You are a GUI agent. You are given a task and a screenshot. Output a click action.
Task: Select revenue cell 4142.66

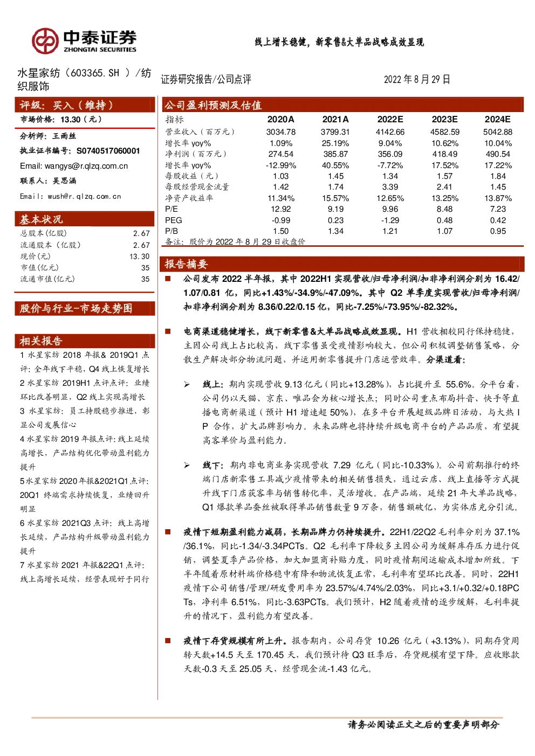click(390, 132)
